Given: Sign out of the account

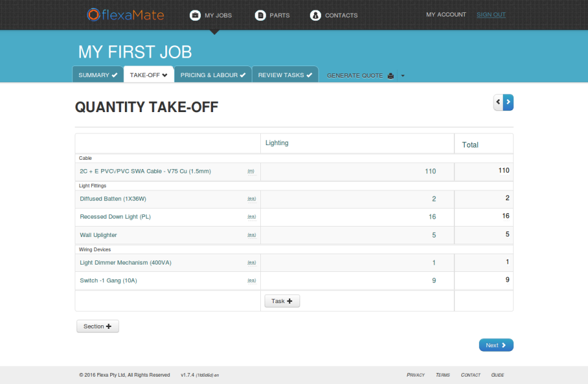Looking at the screenshot, I should click(x=491, y=15).
